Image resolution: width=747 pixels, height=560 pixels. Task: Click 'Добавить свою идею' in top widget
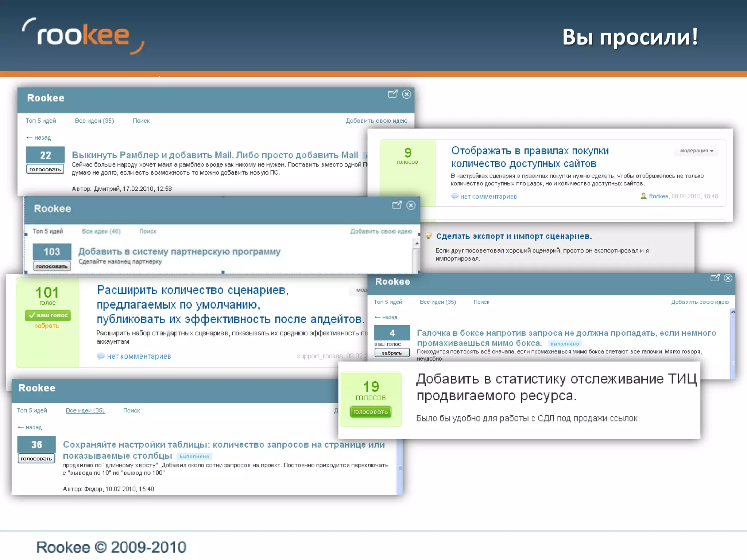[x=376, y=121]
